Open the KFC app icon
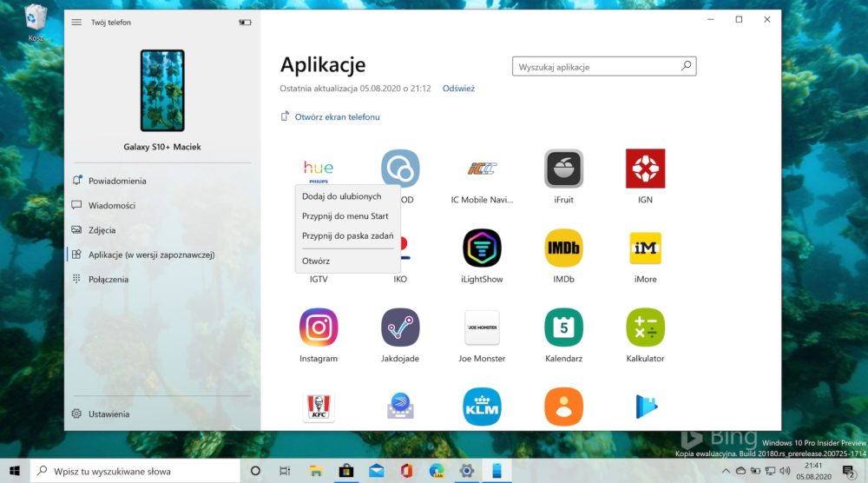Image resolution: width=868 pixels, height=483 pixels. [x=319, y=407]
